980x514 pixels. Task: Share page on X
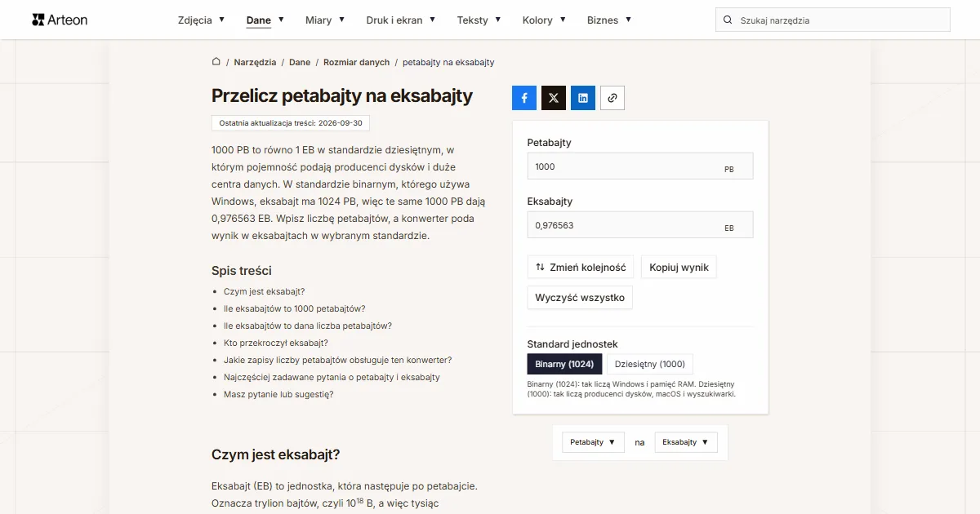554,98
